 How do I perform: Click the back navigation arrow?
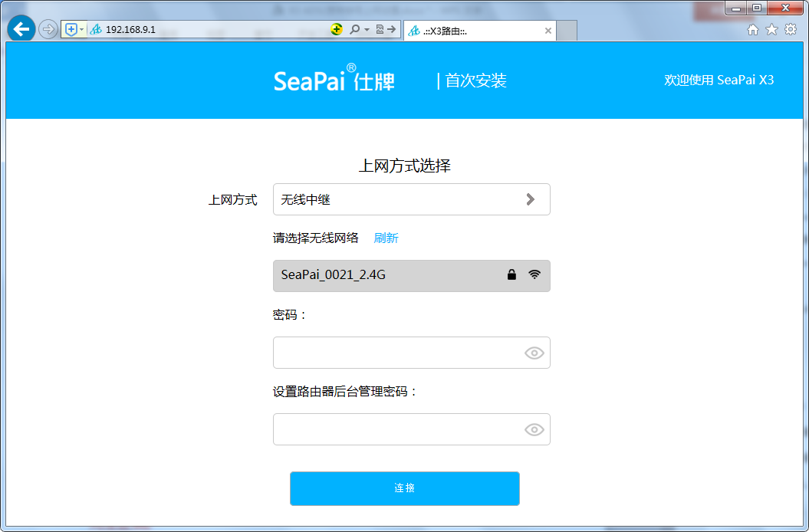(x=21, y=28)
